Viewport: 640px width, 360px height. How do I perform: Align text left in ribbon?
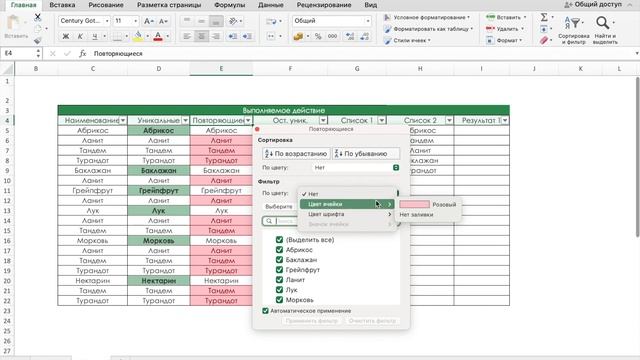[x=187, y=36]
